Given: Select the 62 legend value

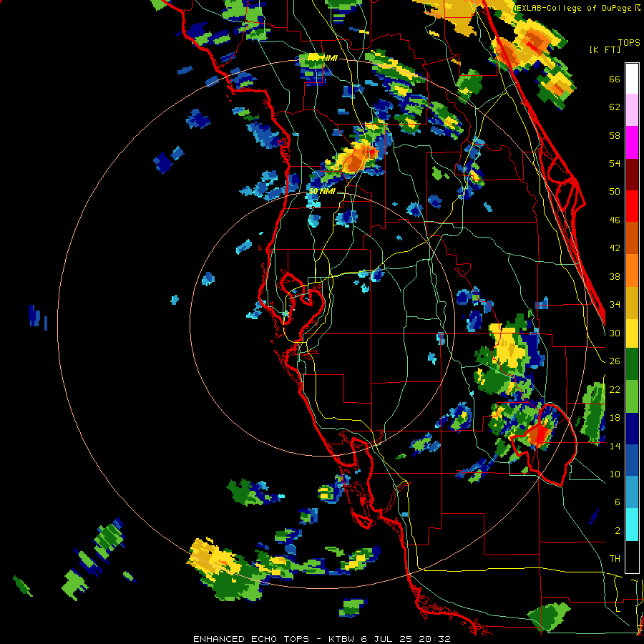Looking at the screenshot, I should tap(615, 107).
